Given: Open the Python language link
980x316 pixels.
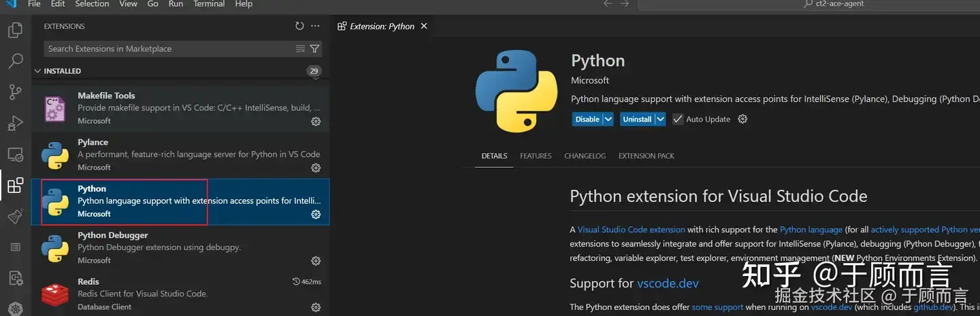Looking at the screenshot, I should coord(811,230).
